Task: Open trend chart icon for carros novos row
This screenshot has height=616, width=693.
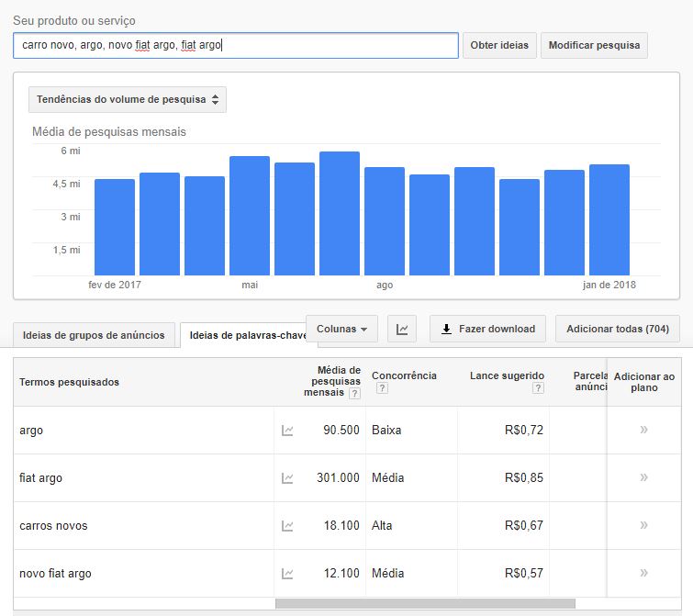Action: click(287, 525)
